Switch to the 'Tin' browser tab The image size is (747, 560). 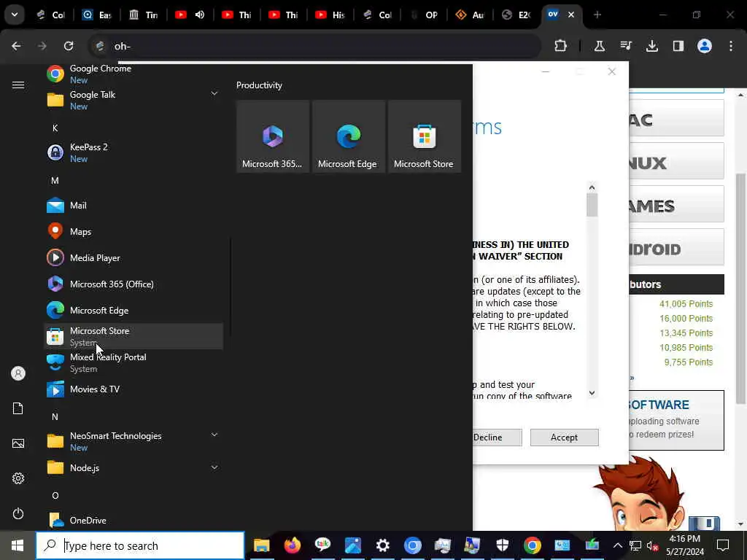144,15
